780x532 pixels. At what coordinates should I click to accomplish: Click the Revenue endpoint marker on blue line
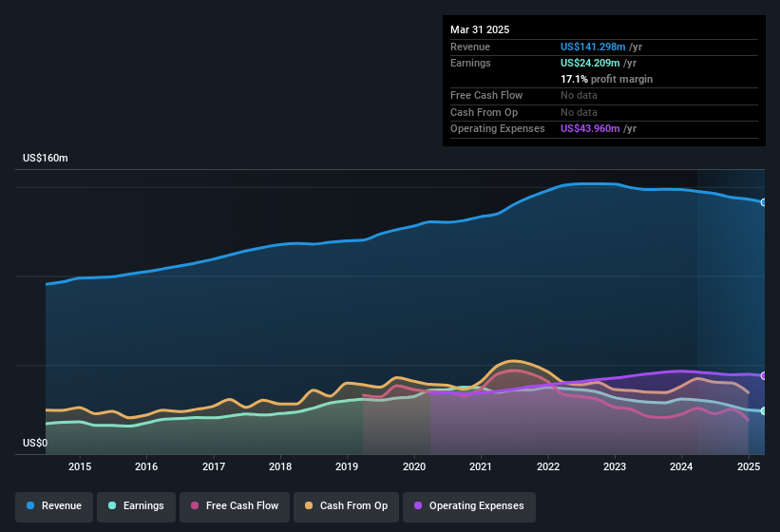tap(764, 202)
